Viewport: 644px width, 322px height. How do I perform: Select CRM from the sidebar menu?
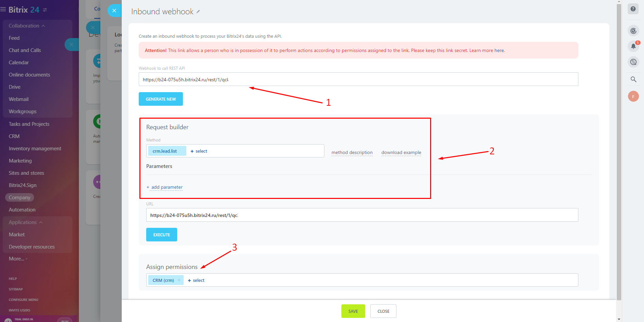pos(14,136)
